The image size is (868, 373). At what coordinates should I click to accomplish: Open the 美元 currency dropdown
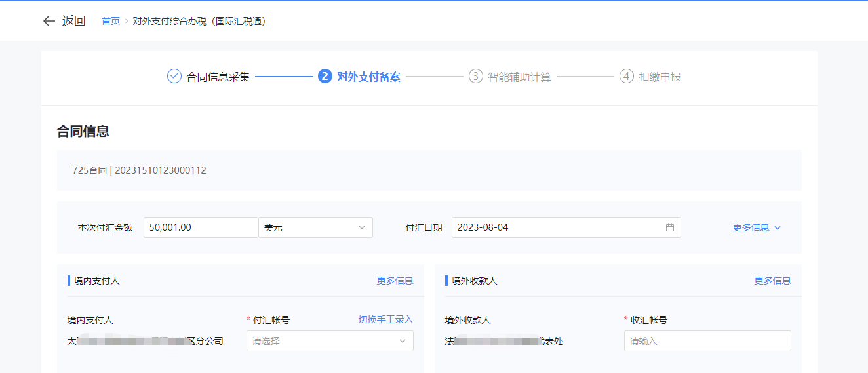point(315,227)
